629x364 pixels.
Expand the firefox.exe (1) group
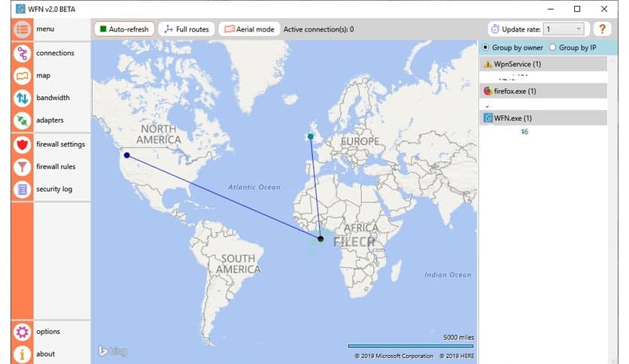pyautogui.click(x=543, y=91)
